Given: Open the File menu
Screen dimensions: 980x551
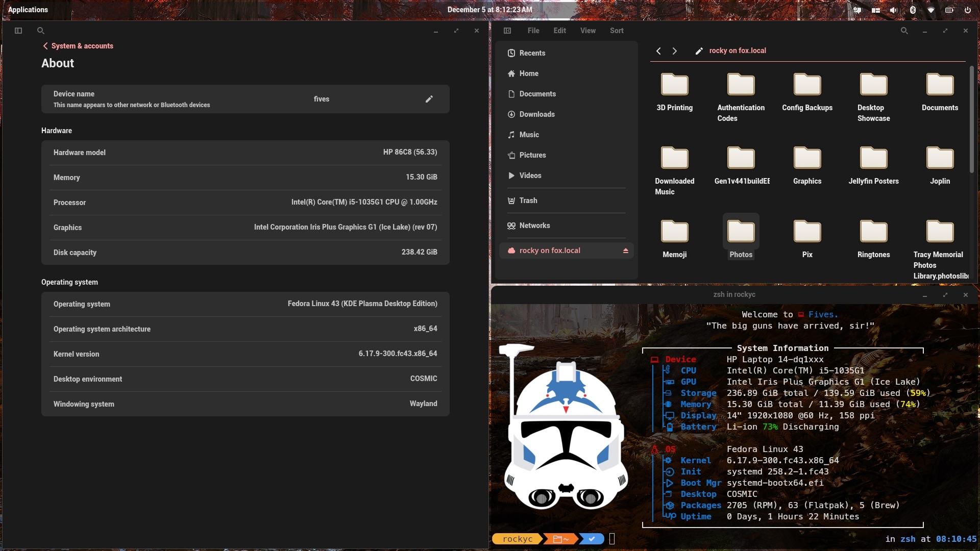Looking at the screenshot, I should (x=533, y=31).
